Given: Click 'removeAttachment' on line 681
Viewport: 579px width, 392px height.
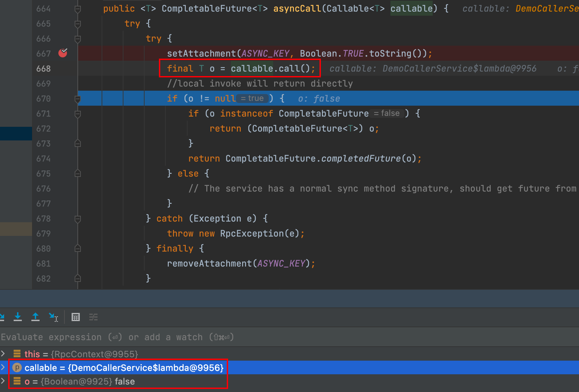Looking at the screenshot, I should (209, 263).
